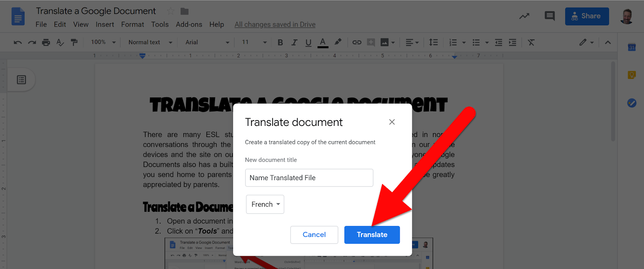Open the French language dropdown
The image size is (644, 269).
pyautogui.click(x=265, y=204)
